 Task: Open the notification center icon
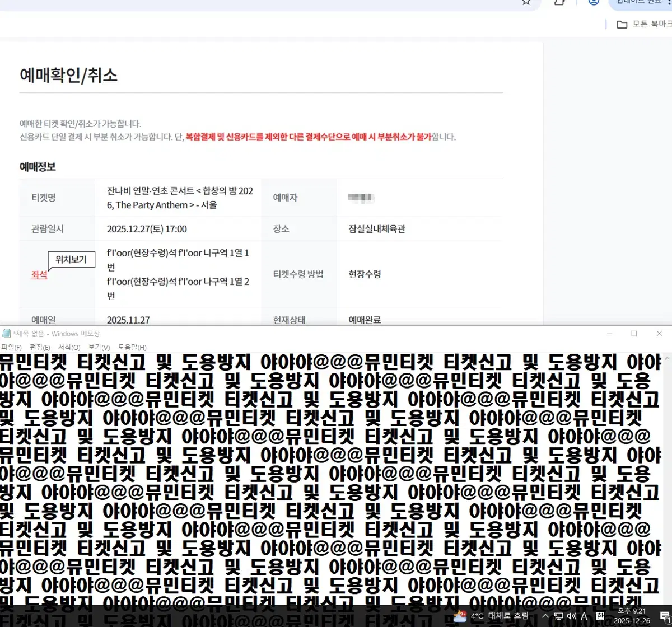tap(665, 616)
